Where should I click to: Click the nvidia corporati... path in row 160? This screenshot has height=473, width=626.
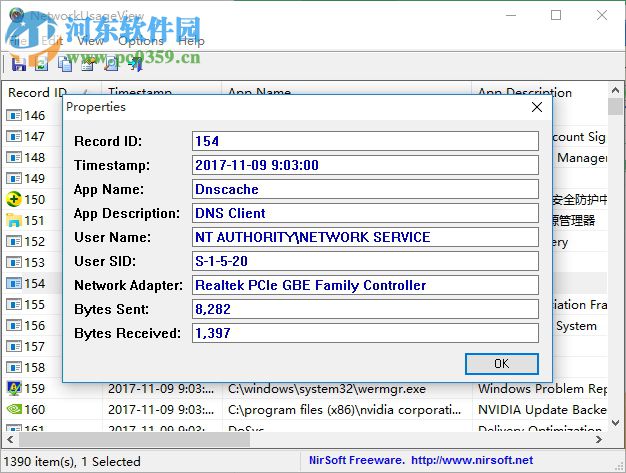[345, 410]
